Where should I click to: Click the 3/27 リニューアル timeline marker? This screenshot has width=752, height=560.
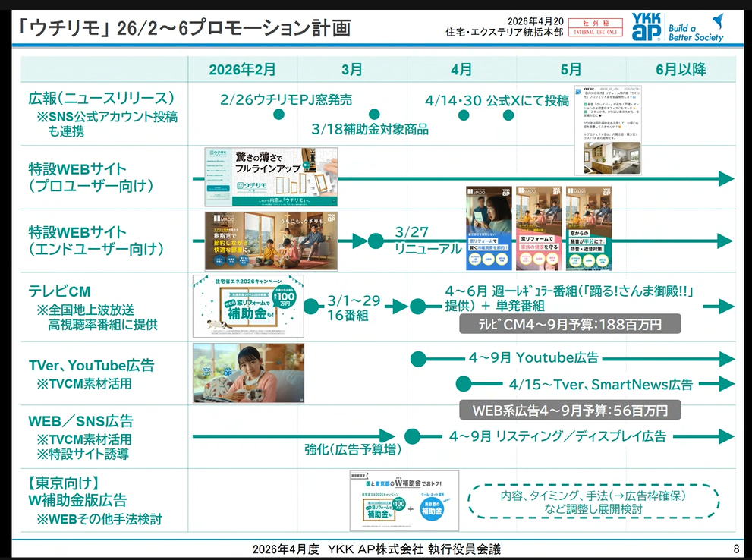[x=374, y=240]
